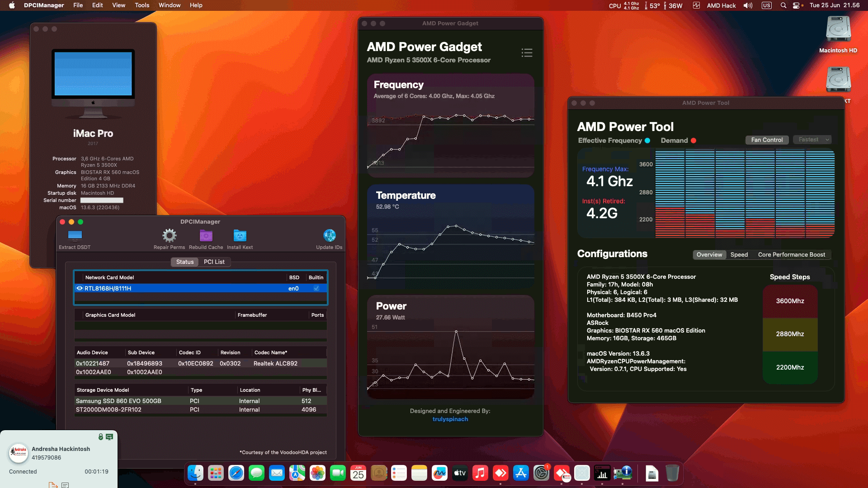Click the Update IDs globe icon
Image resolution: width=868 pixels, height=488 pixels.
[x=330, y=235]
